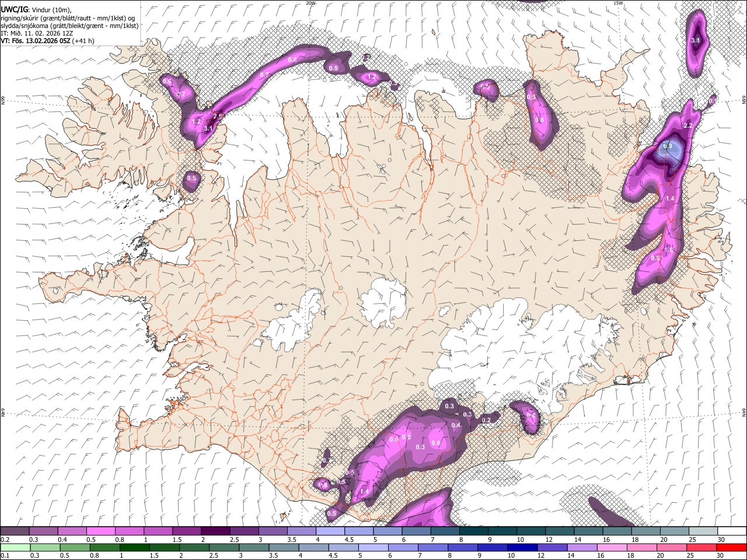Click the 'slydda/snjókoma' legend description line
The image size is (747, 560).
coord(69,26)
